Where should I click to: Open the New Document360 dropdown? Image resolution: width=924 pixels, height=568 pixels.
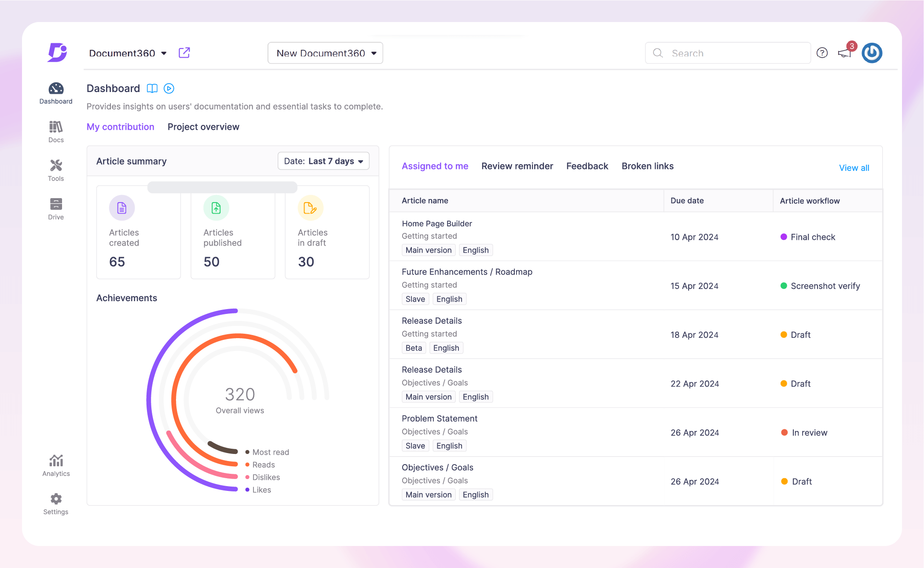[x=325, y=53]
